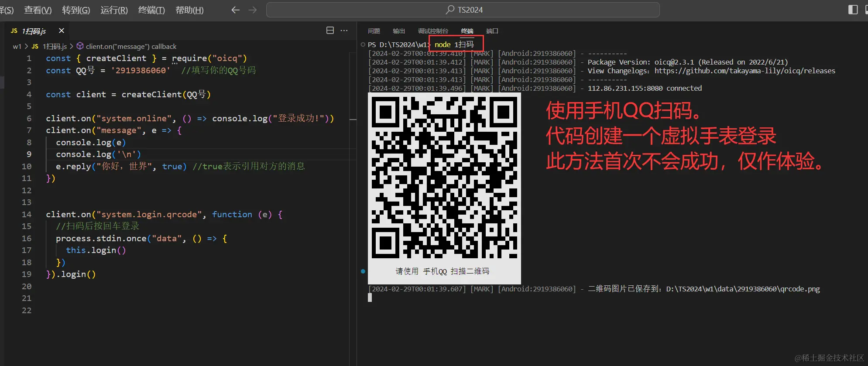Click the saved qrcode.png path in terminal
Image resolution: width=868 pixels, height=366 pixels.
(x=743, y=289)
